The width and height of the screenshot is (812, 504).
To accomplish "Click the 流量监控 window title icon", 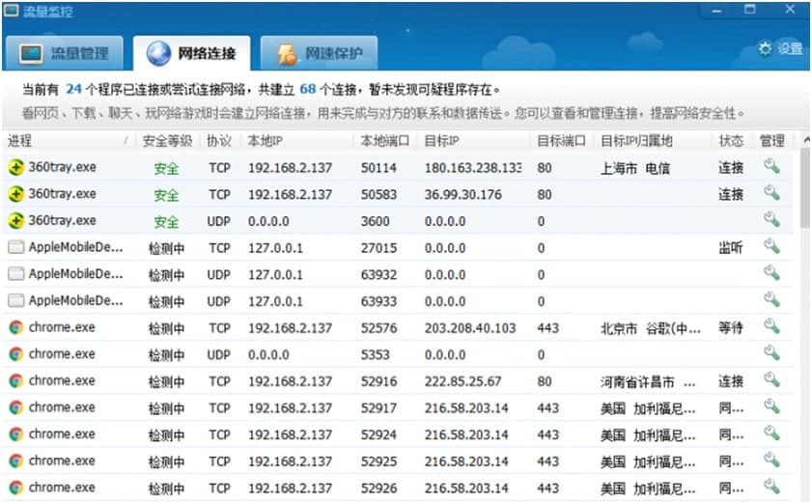I will tap(11, 11).
